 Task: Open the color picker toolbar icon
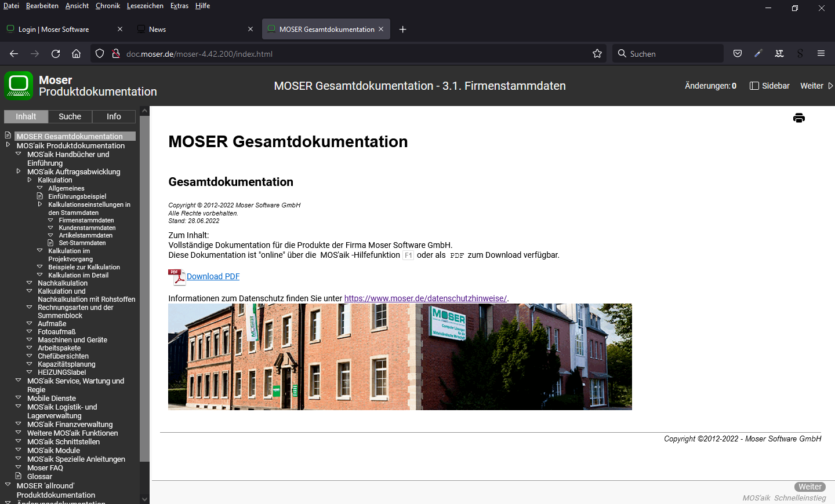[x=758, y=53]
